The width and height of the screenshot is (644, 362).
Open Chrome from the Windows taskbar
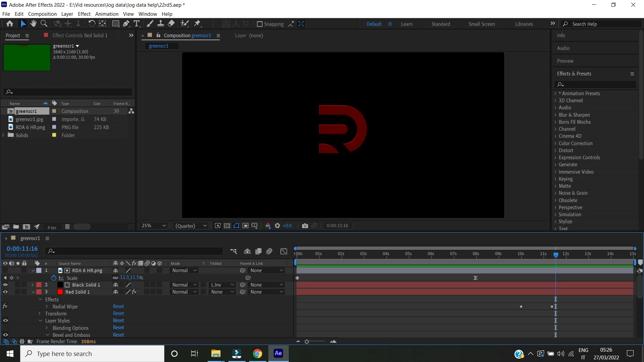pos(257,354)
